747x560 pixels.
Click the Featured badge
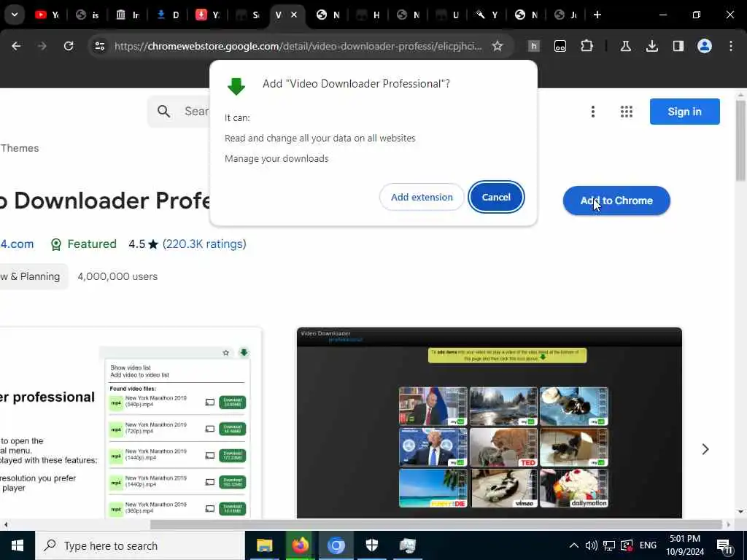(84, 244)
